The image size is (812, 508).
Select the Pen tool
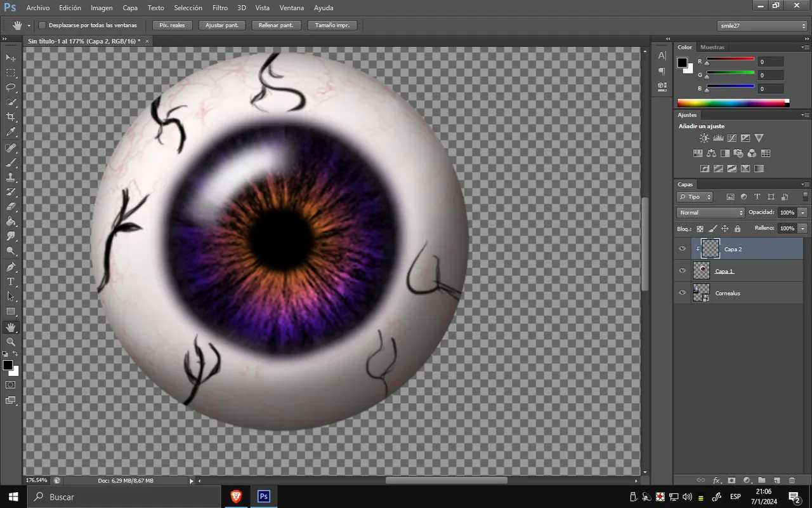click(x=11, y=267)
